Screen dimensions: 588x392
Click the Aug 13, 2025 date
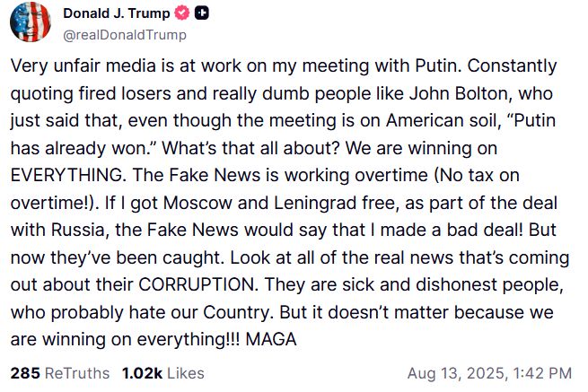pos(459,372)
